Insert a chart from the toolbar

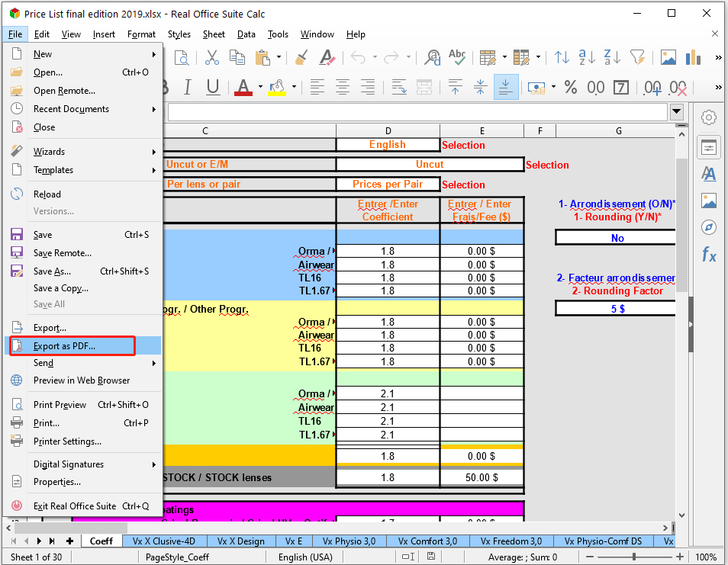[693, 58]
